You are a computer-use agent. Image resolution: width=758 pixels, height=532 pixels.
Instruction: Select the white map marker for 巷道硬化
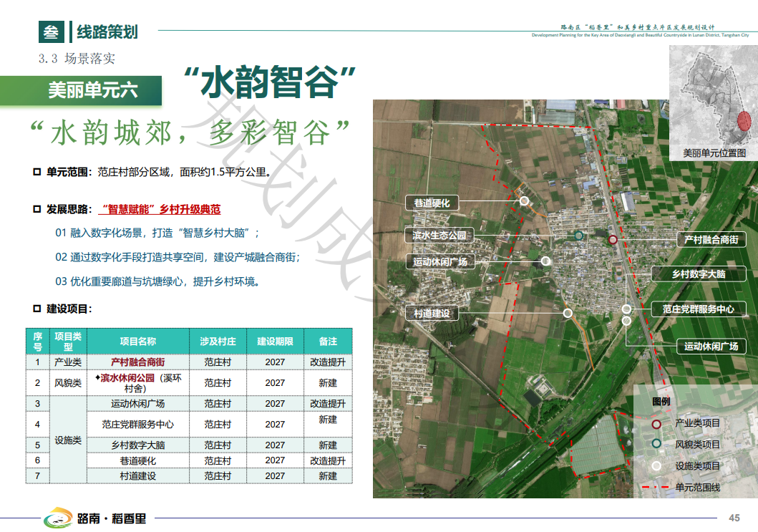525,201
